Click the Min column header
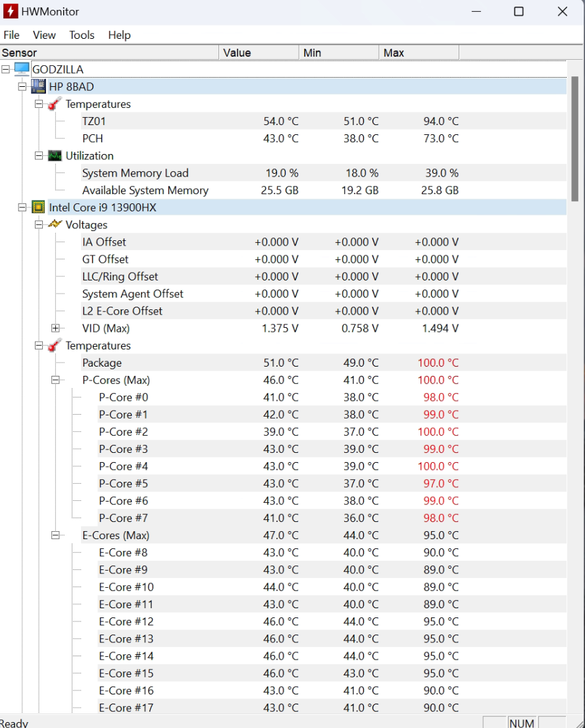This screenshot has width=585, height=728. click(x=339, y=53)
